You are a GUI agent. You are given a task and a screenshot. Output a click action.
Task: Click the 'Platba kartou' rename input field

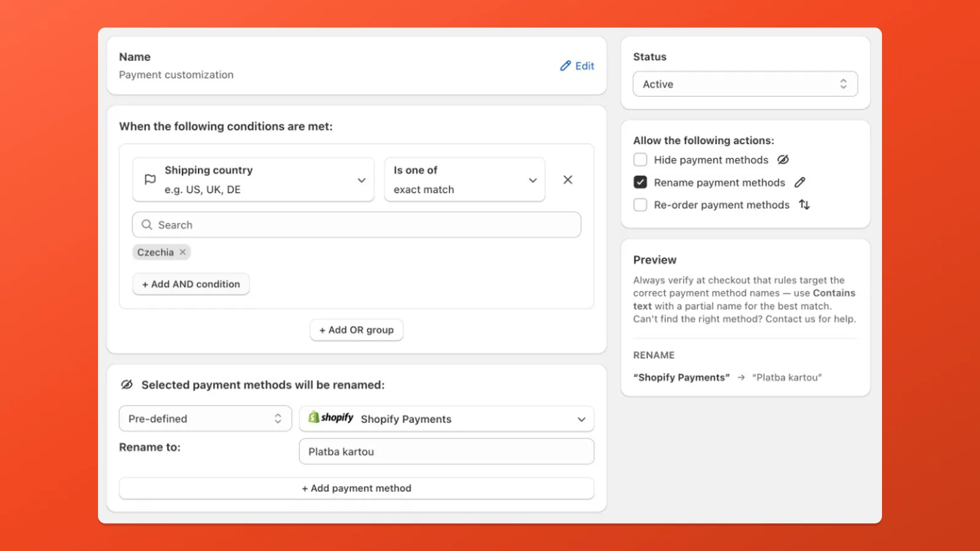point(447,451)
